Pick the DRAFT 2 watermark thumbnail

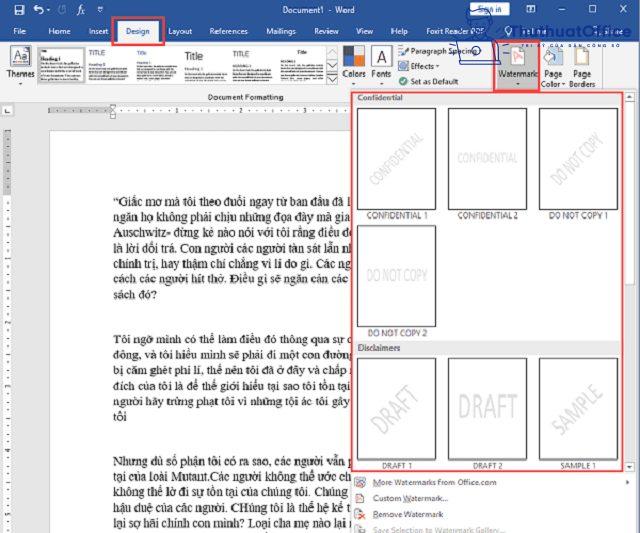487,410
